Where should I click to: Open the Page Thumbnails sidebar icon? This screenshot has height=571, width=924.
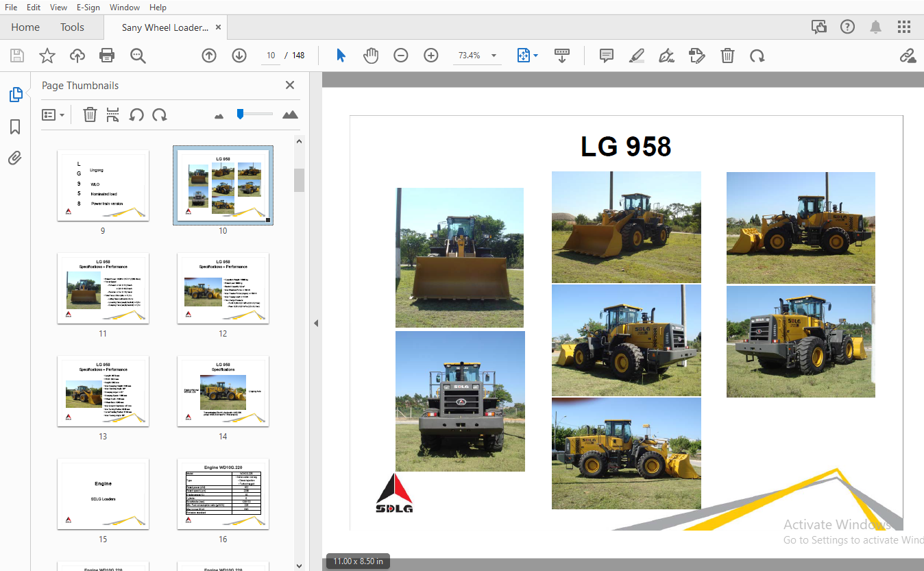coord(15,95)
